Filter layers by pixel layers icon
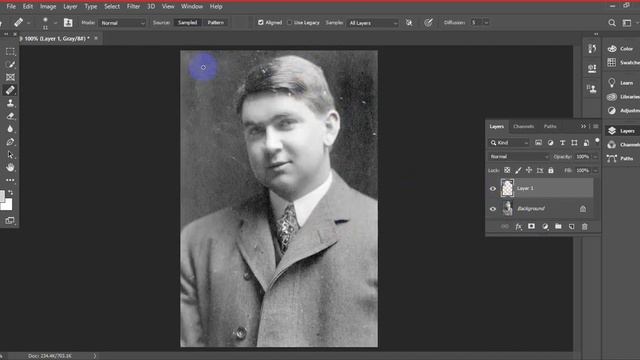 (x=538, y=143)
